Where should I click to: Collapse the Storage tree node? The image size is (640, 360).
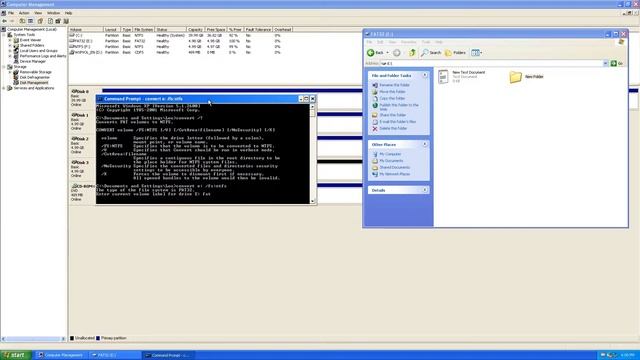click(x=4, y=67)
